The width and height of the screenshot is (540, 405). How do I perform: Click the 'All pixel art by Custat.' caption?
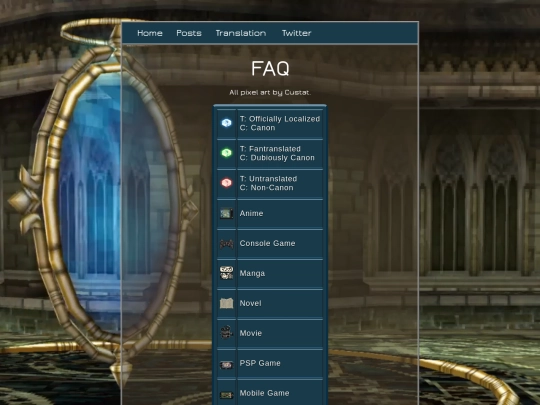(x=270, y=92)
